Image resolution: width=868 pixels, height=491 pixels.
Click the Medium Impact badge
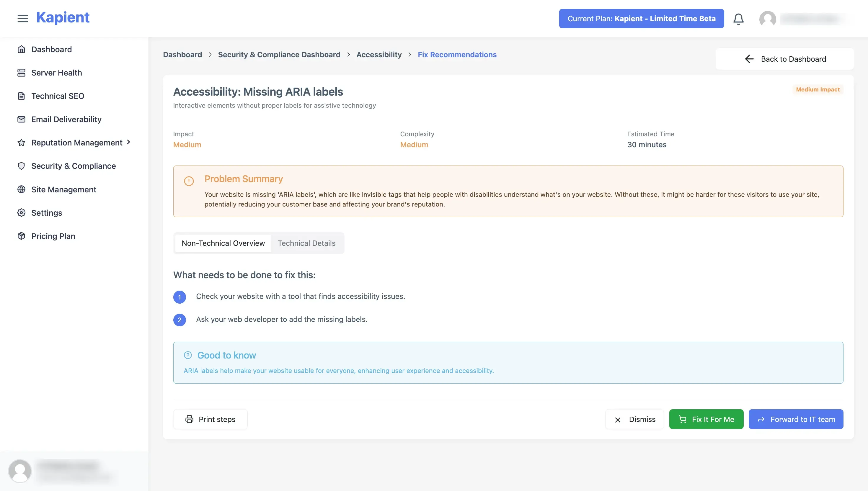(x=818, y=89)
